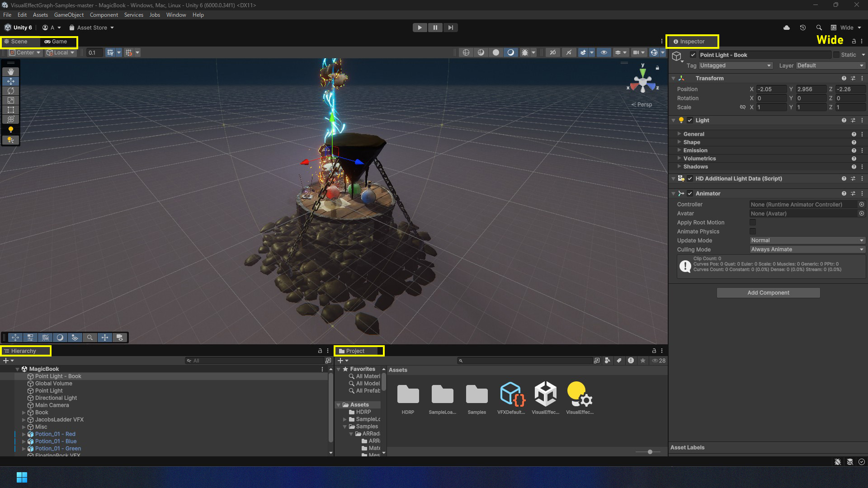Disable the Animator component checkbox
This screenshot has width=868, height=488.
[x=690, y=193]
